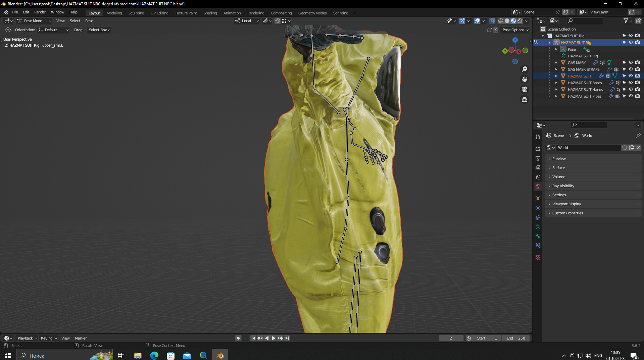Switch to the Animation workspace tab

point(232,13)
